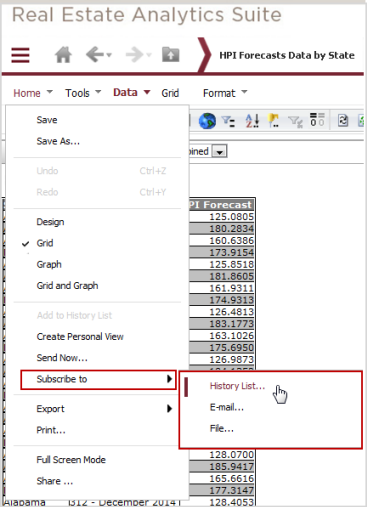The height and width of the screenshot is (507, 367).
Task: Select cell value 174.9313
Action: tap(231, 300)
